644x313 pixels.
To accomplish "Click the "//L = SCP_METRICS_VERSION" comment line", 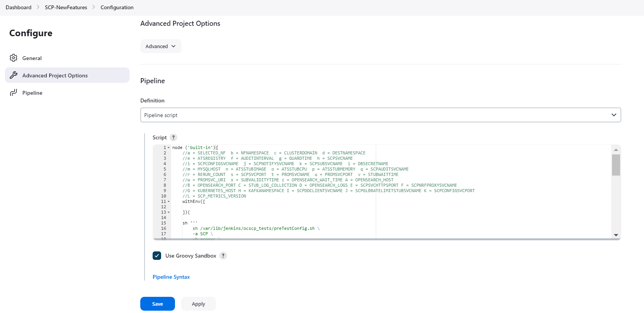I will 214,196.
